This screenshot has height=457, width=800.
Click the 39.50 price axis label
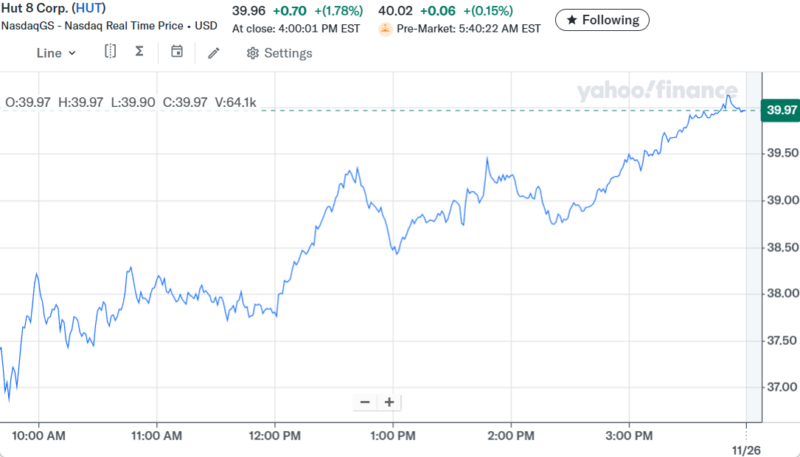(x=781, y=154)
